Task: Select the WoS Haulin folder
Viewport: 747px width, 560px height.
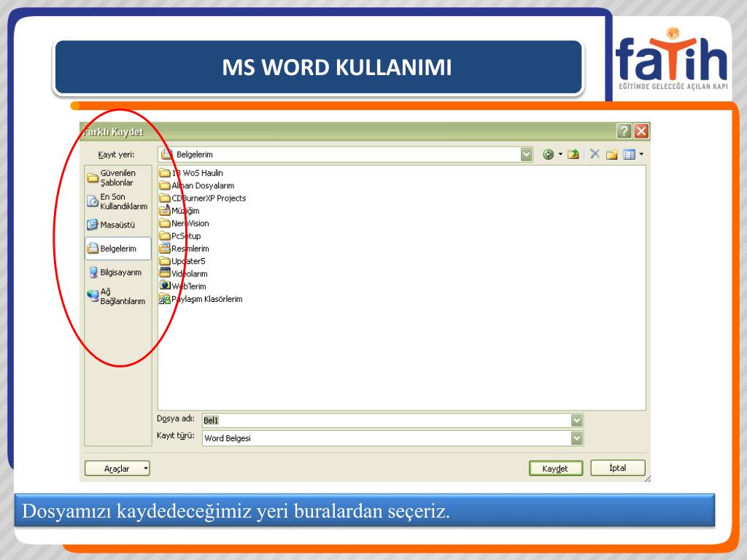Action: click(191, 173)
